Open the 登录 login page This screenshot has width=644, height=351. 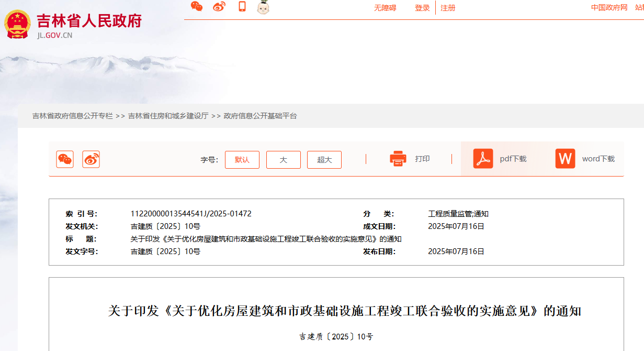tap(422, 8)
